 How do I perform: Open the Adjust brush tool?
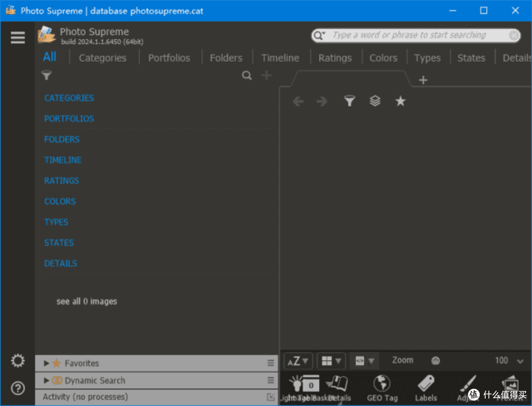pos(468,384)
